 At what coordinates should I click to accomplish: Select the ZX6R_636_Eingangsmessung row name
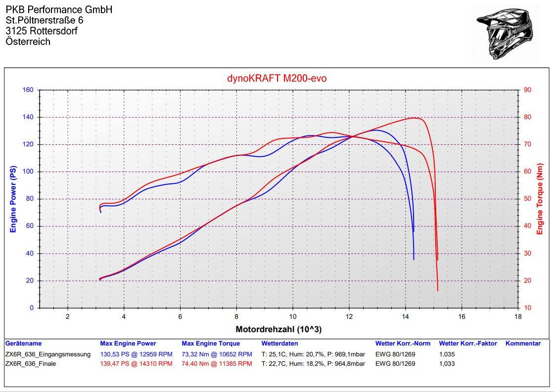pos(48,354)
